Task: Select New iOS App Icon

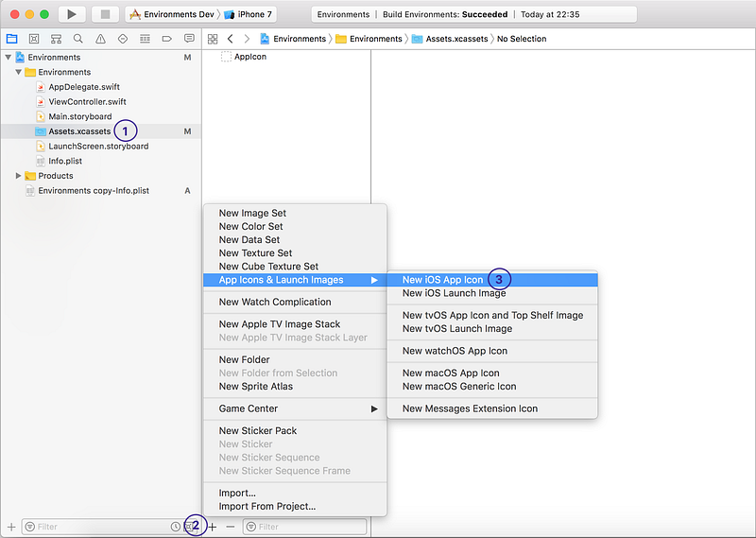Action: 492,280
